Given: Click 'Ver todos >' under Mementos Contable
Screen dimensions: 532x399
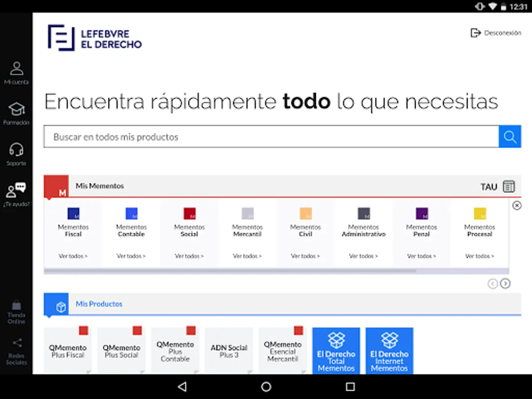Looking at the screenshot, I should pos(131,256).
